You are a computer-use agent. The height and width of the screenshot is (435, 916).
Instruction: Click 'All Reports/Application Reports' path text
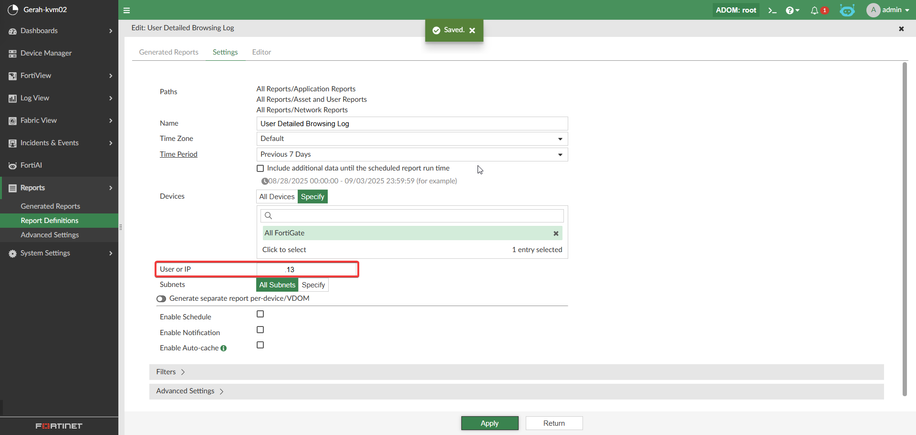tap(306, 89)
